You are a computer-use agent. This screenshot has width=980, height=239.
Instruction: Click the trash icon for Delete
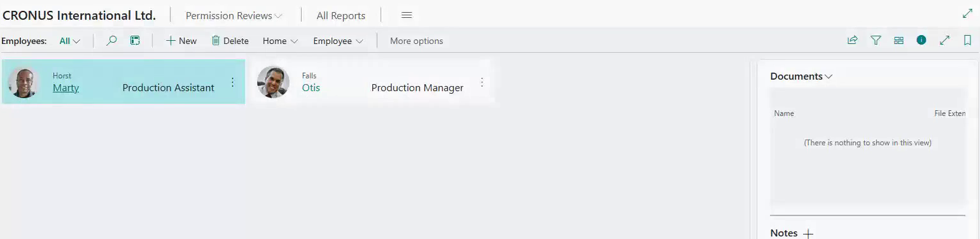tap(216, 41)
